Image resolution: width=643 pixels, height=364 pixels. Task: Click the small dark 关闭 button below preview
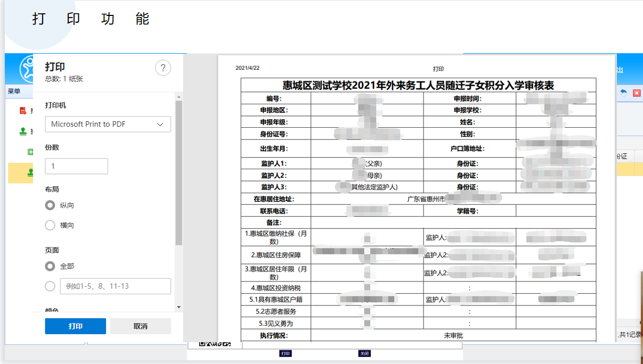point(364,353)
